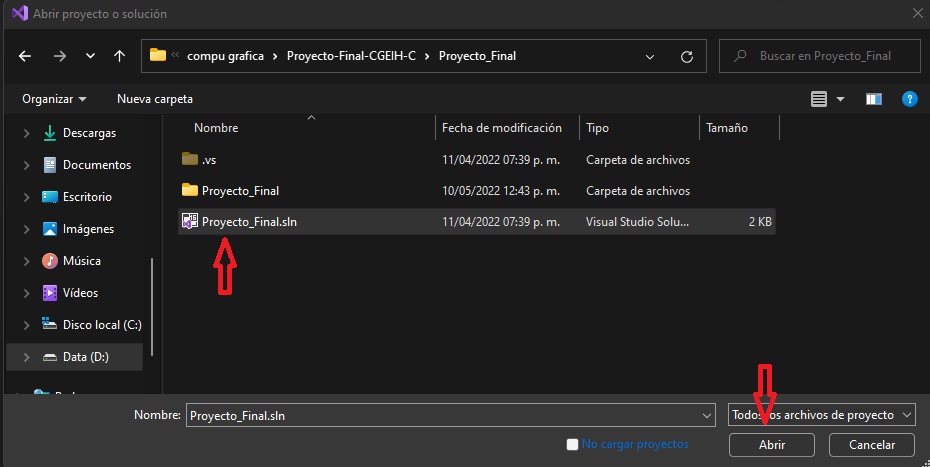Click the Proyecto_Final folder icon

[190, 190]
